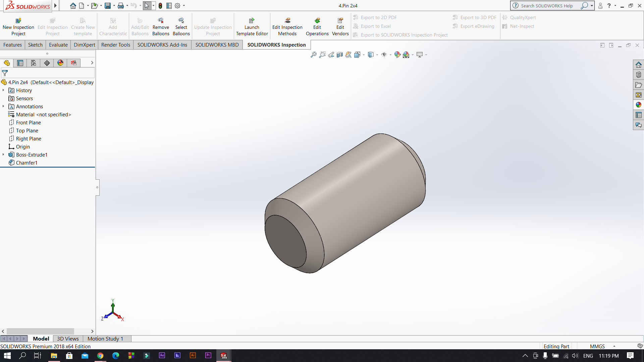Screen dimensions: 644x362
Task: Open the Motion Study 1 tab
Action: tap(105, 339)
